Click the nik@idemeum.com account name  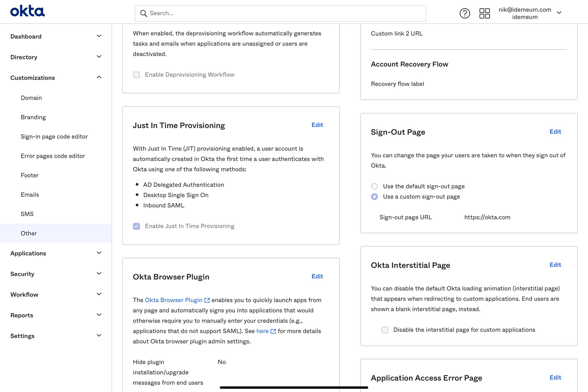tap(525, 10)
